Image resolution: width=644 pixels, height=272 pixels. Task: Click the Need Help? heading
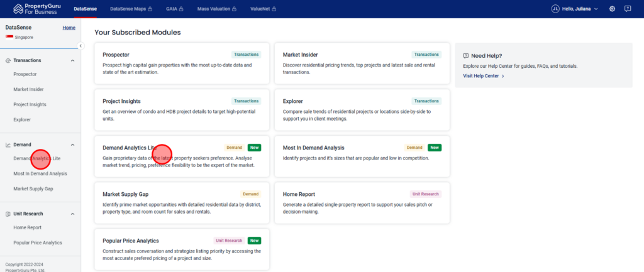(x=487, y=56)
